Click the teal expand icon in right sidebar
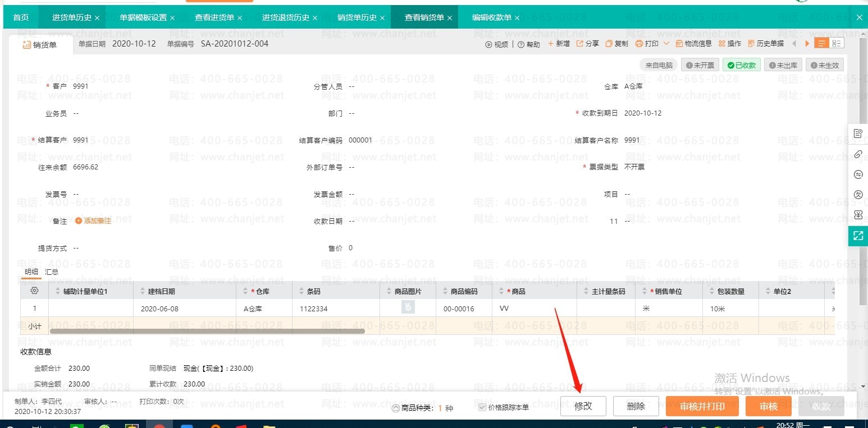Screen dimensions: 868x428 click(x=858, y=236)
